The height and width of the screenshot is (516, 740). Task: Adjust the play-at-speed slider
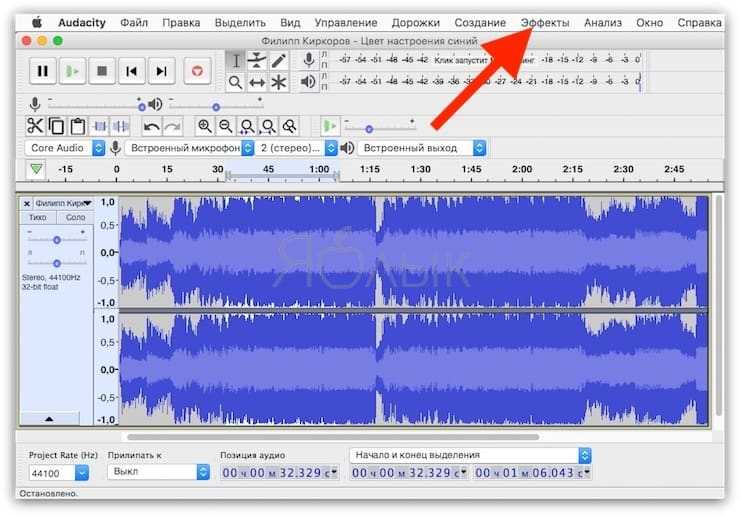click(380, 128)
